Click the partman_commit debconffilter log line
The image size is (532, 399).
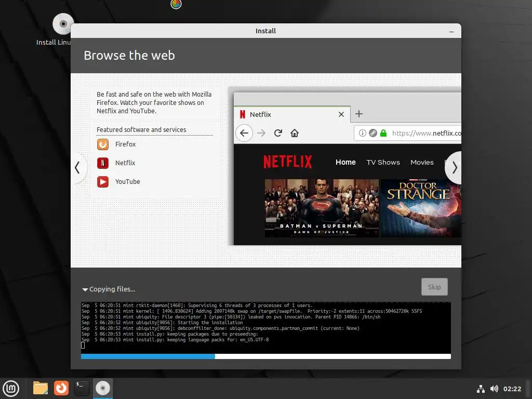pyautogui.click(x=220, y=328)
